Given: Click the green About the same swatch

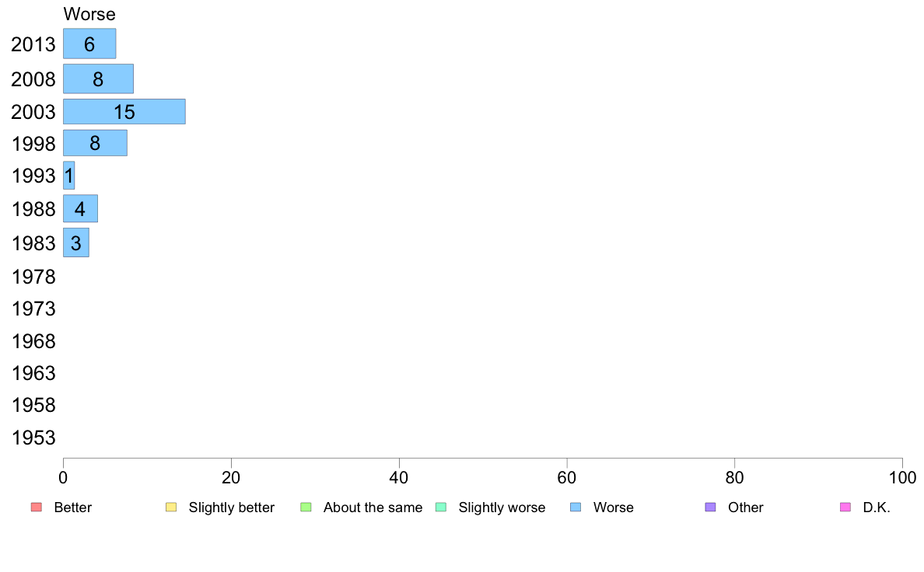Looking at the screenshot, I should point(306,507).
